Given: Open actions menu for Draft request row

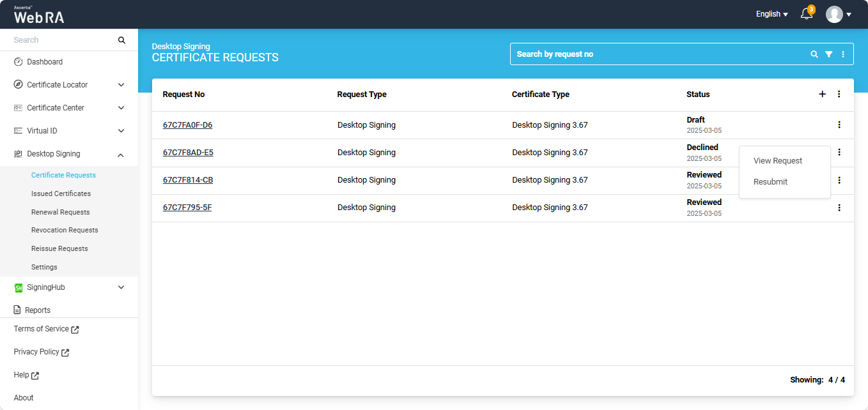Looking at the screenshot, I should tap(839, 125).
